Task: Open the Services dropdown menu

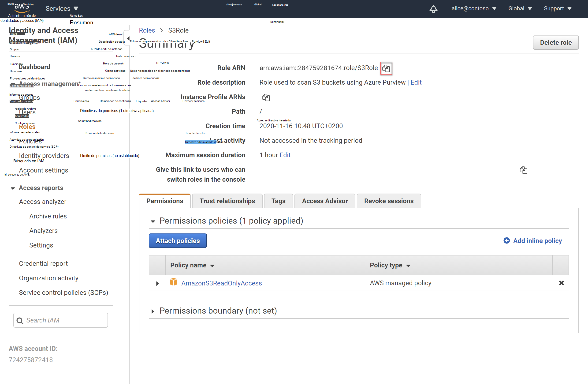Action: (62, 8)
